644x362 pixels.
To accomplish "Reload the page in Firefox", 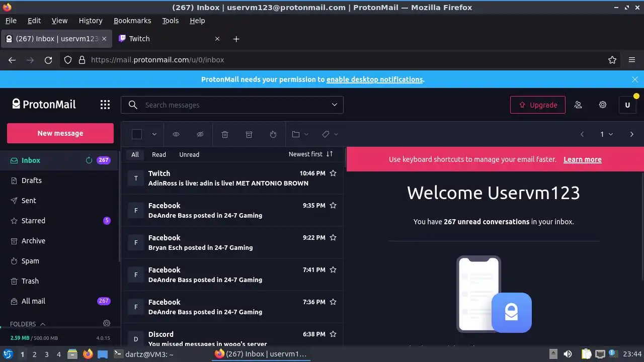I will [x=48, y=60].
